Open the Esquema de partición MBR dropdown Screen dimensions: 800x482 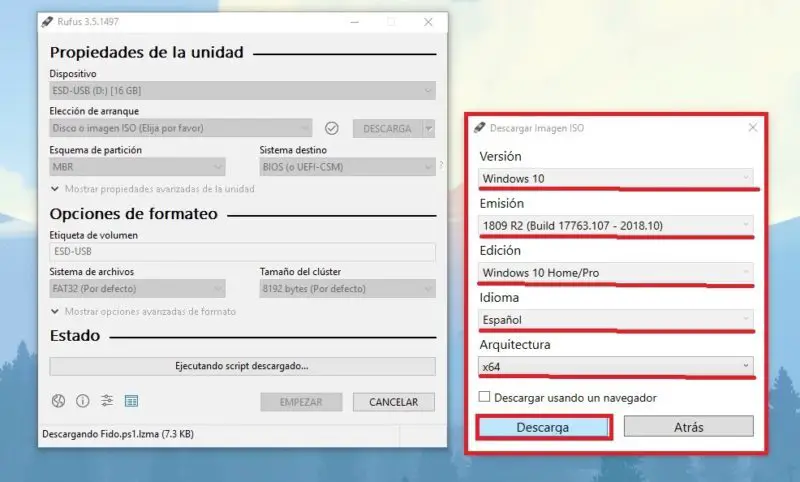pos(137,167)
